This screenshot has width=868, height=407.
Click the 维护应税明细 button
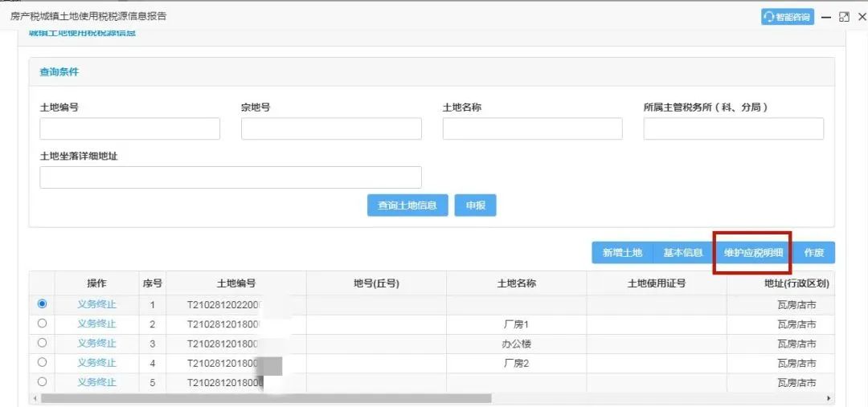(x=752, y=253)
